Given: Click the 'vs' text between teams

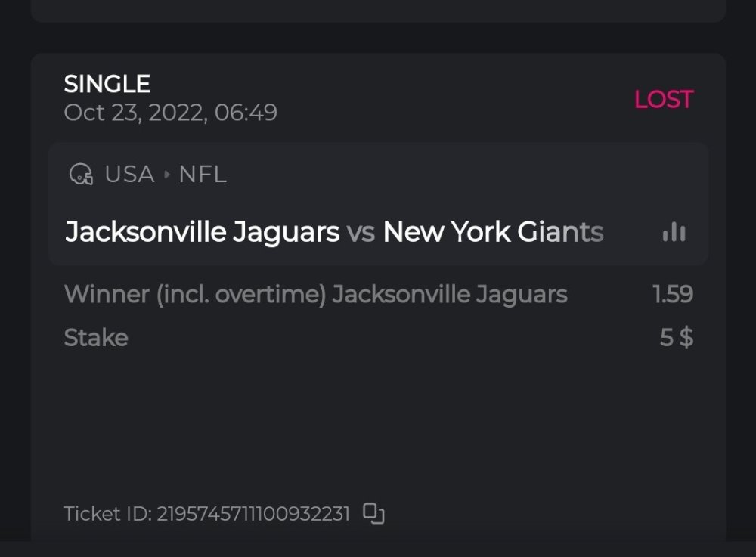Looking at the screenshot, I should click(x=361, y=232).
